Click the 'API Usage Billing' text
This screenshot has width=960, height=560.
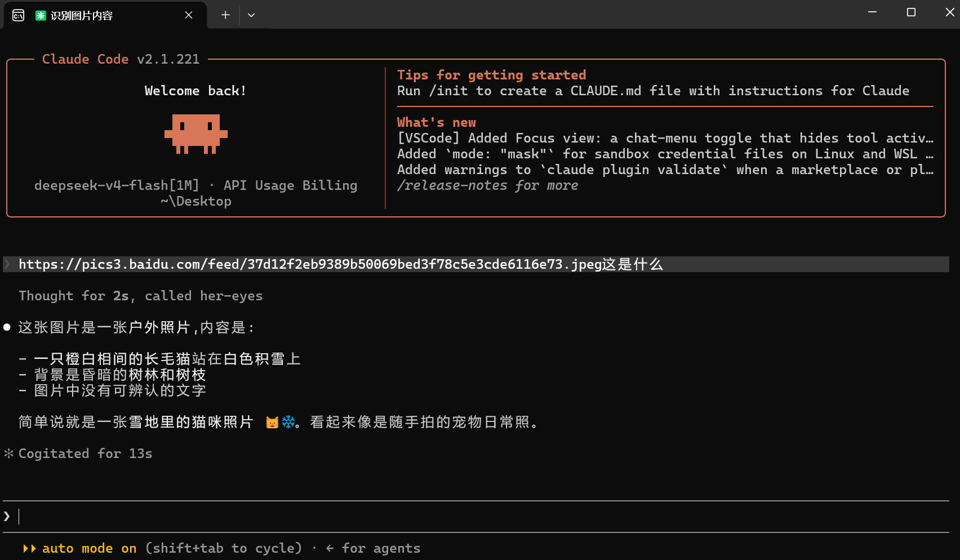tap(291, 185)
